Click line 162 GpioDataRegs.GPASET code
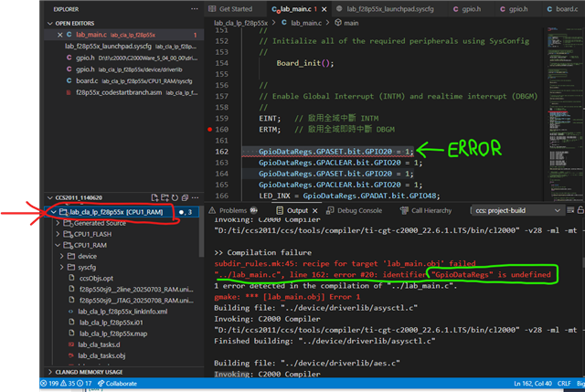The image size is (585, 392). (335, 152)
